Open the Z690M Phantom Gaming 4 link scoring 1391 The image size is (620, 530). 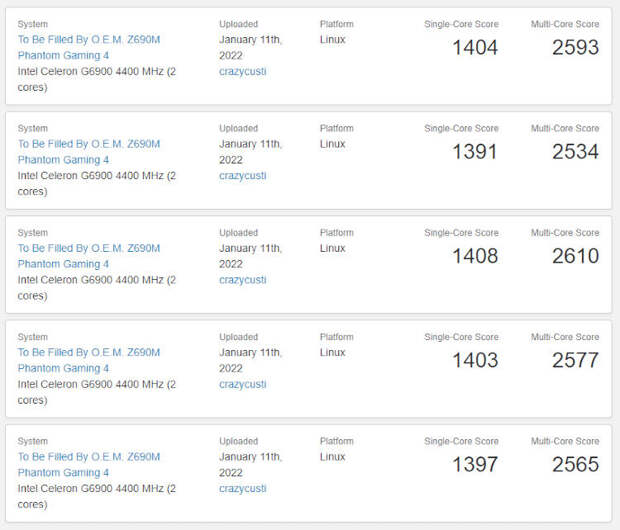[88, 152]
